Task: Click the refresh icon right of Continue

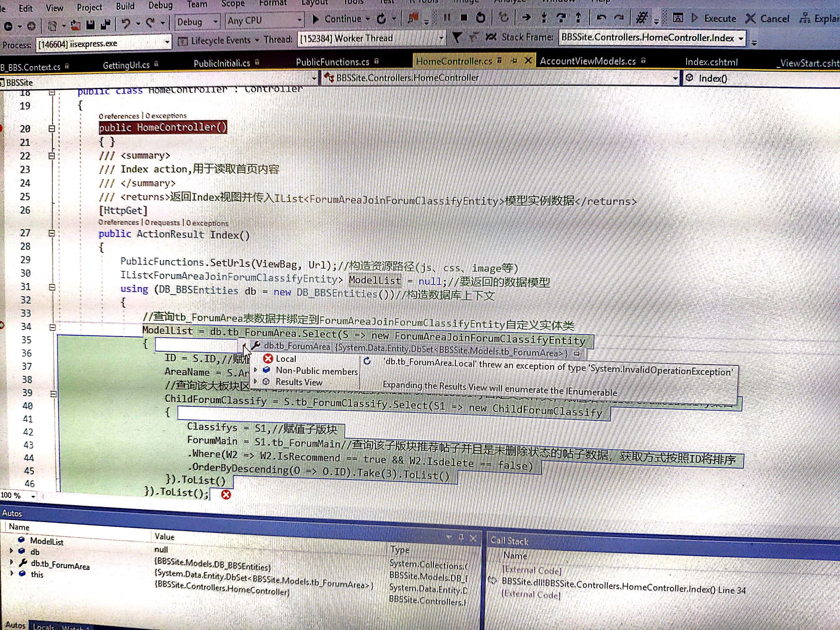Action: 381,19
